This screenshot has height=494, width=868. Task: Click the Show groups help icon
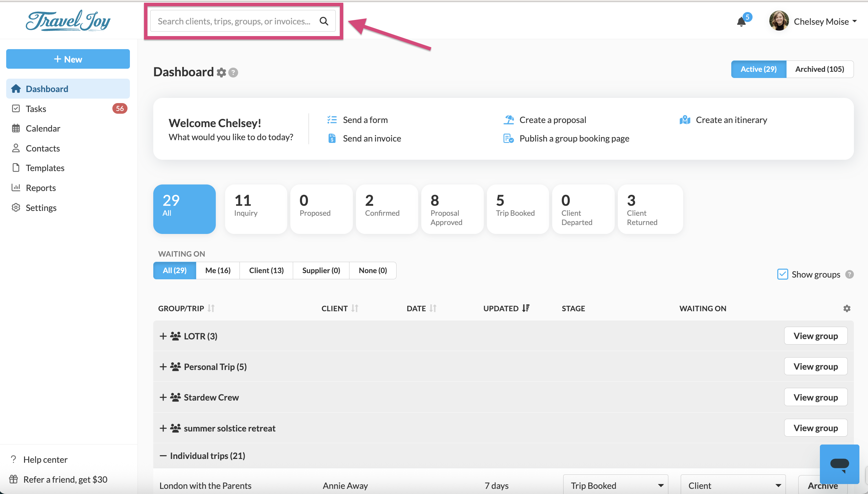point(849,274)
